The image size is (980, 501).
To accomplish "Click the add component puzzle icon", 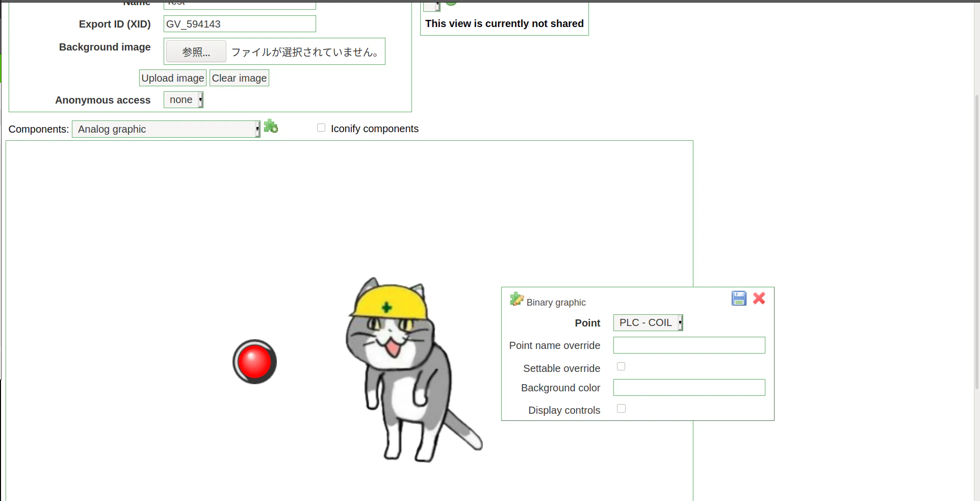I will pyautogui.click(x=271, y=127).
